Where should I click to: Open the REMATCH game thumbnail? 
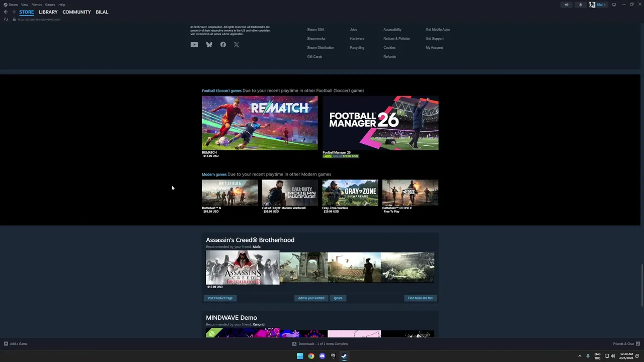pyautogui.click(x=260, y=123)
